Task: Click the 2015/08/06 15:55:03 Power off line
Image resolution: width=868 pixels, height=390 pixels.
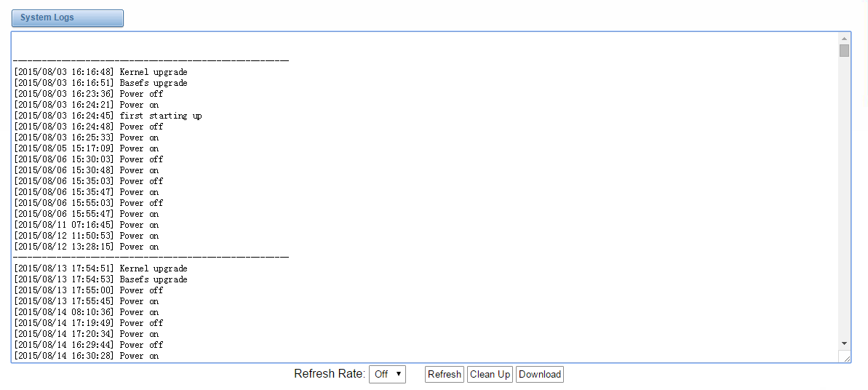Action: (x=89, y=203)
